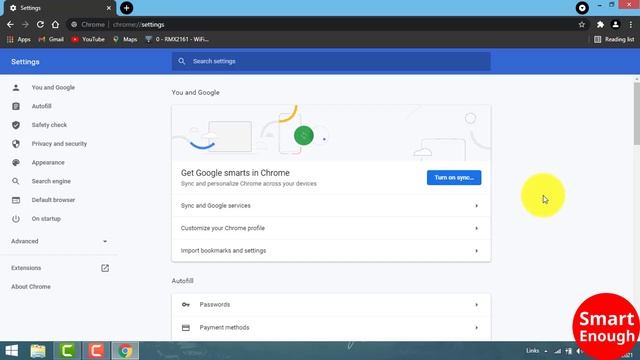This screenshot has height=360, width=640.
Task: Open the Windows Start menu
Action: pyautogui.click(x=12, y=351)
